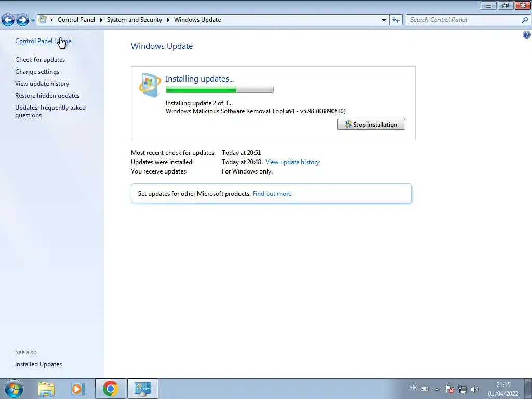The width and height of the screenshot is (532, 399).
Task: Open the Windows Start menu
Action: point(14,389)
